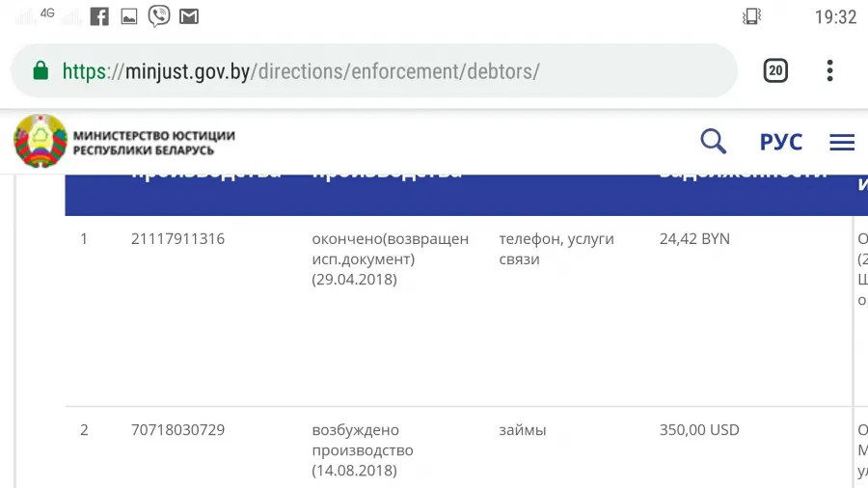868x488 pixels.
Task: Open the browser tab switcher showing 20
Action: 775,70
